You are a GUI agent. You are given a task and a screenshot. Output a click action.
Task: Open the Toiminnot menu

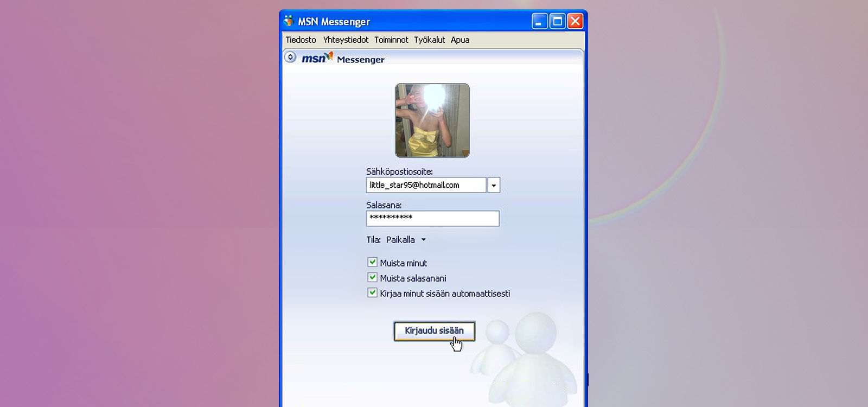(391, 40)
